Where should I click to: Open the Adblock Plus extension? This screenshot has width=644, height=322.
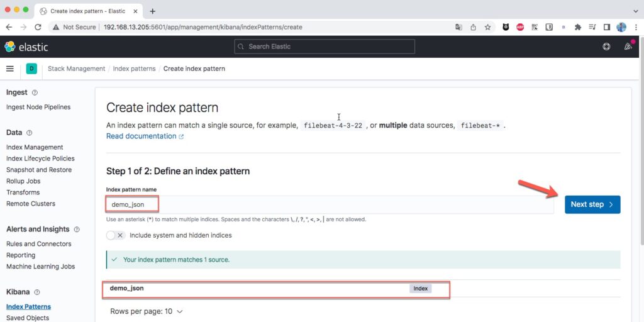(520, 27)
